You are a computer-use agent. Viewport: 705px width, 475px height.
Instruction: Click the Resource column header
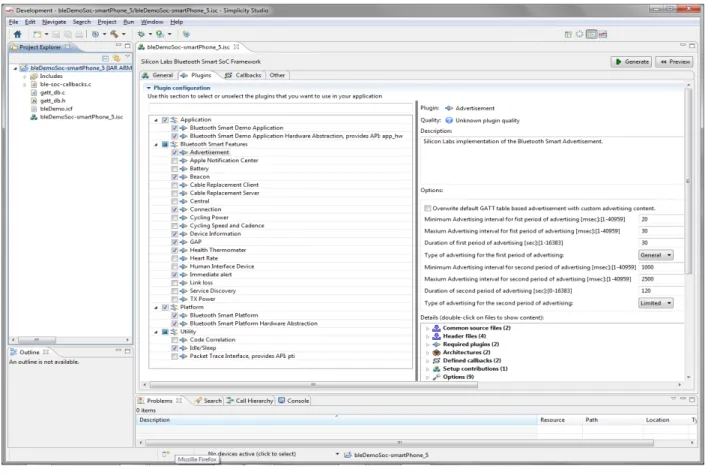(560, 420)
